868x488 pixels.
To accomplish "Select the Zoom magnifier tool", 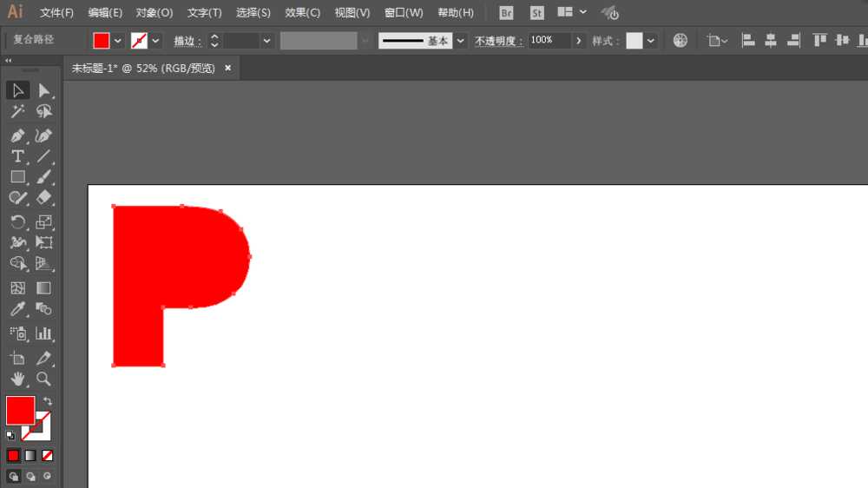I will (43, 379).
